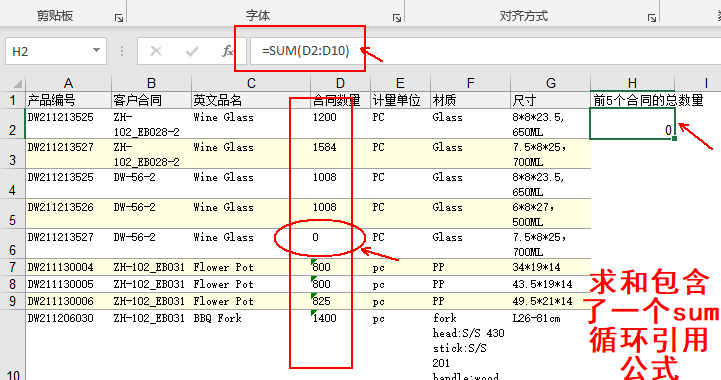This screenshot has height=380, width=721.
Task: Select row 3 header
Action: click(x=12, y=154)
